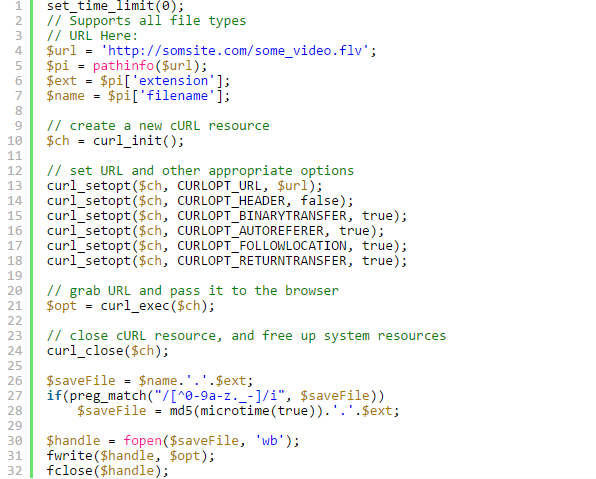Click the comment 'Supports all file types'
596x479 pixels.
tap(157, 21)
